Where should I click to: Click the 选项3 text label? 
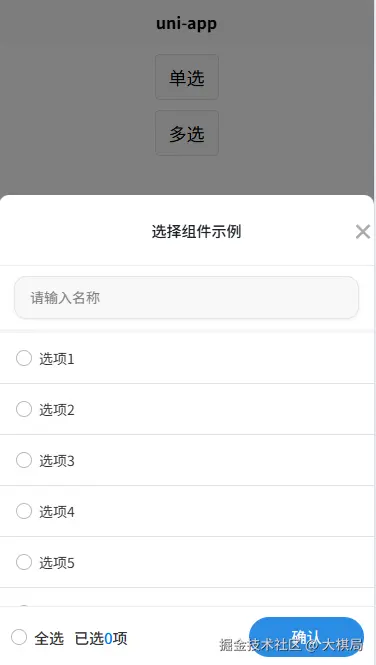(57, 461)
